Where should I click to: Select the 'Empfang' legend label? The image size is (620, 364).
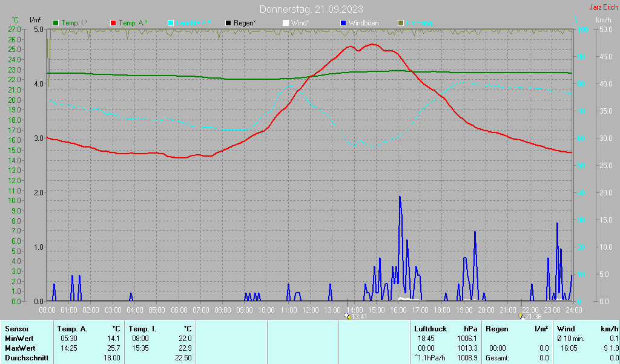419,24
